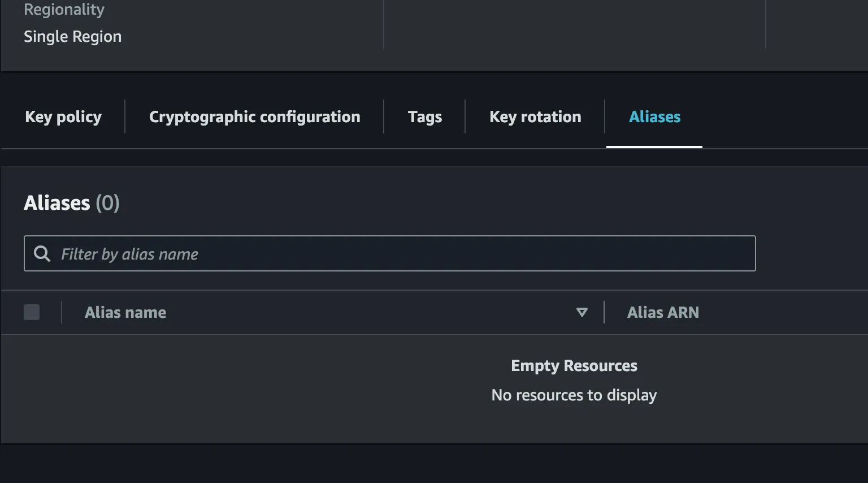The image size is (868, 483).
Task: Toggle the select-all aliases checkbox
Action: point(32,312)
